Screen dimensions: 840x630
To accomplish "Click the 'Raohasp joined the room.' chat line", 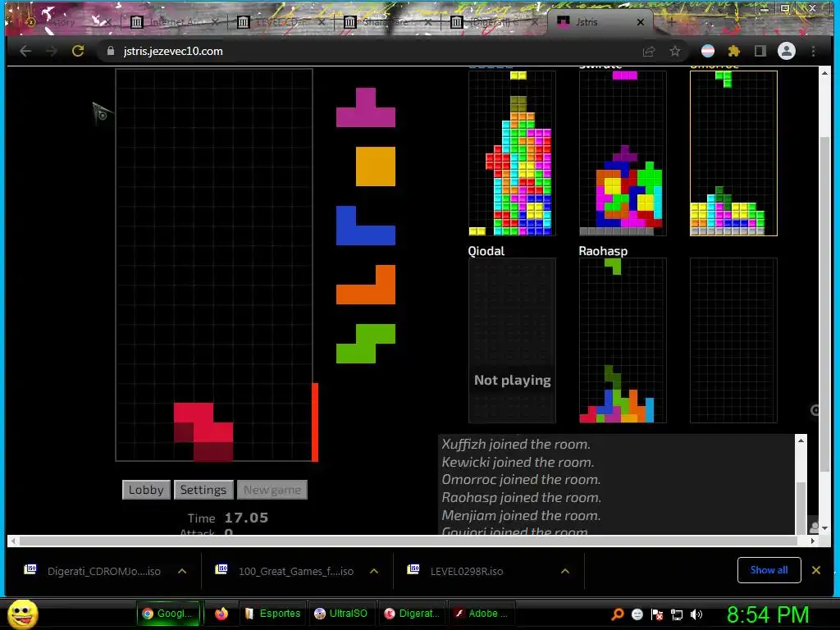I will 521,497.
